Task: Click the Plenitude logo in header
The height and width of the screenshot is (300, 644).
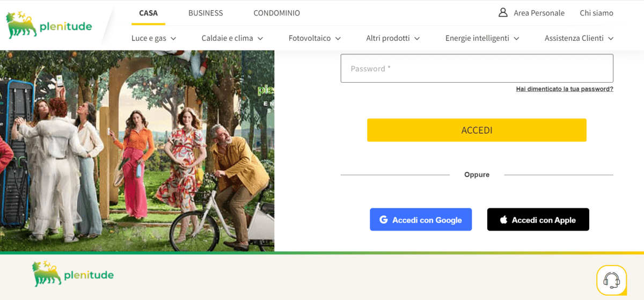Action: coord(49,25)
